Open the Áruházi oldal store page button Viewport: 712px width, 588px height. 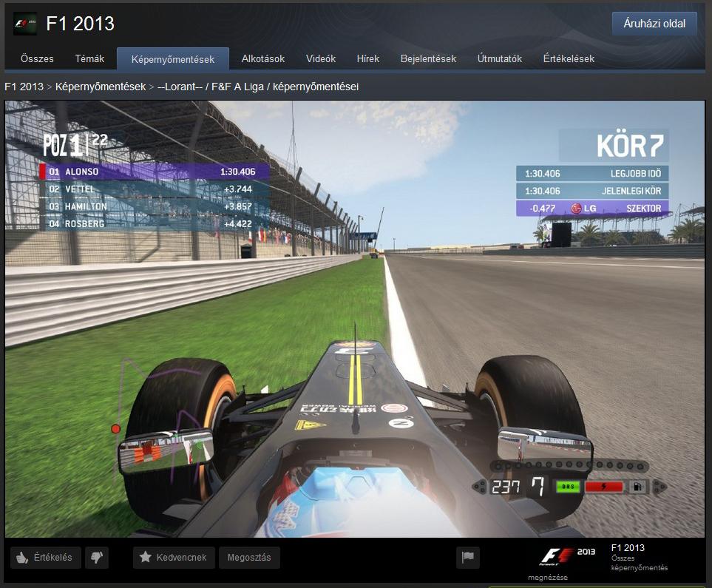click(654, 24)
